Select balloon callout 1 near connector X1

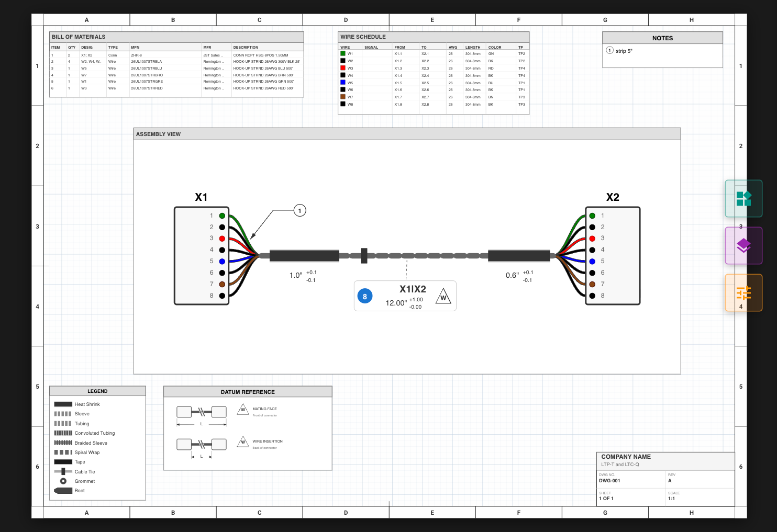pyautogui.click(x=299, y=210)
